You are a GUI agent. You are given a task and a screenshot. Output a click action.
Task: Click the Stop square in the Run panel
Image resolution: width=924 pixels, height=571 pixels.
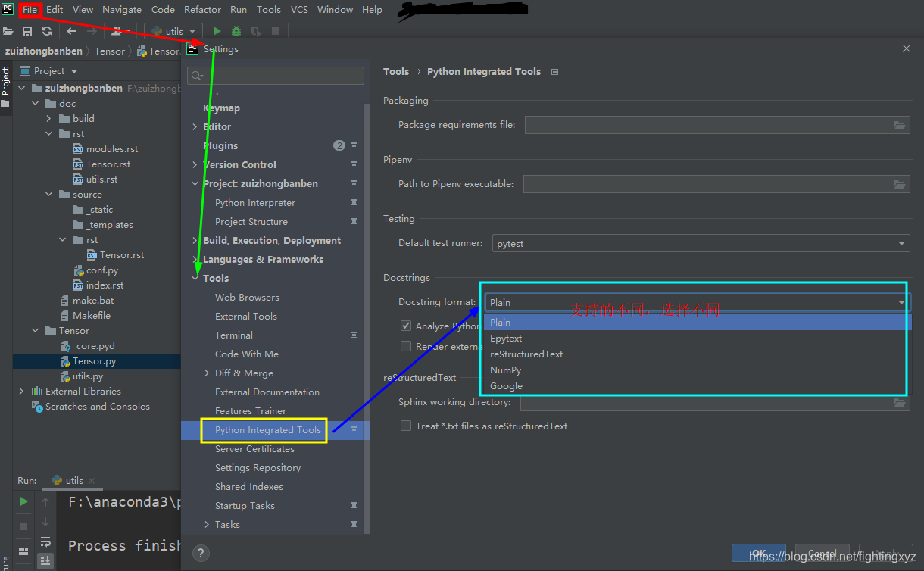(x=23, y=525)
